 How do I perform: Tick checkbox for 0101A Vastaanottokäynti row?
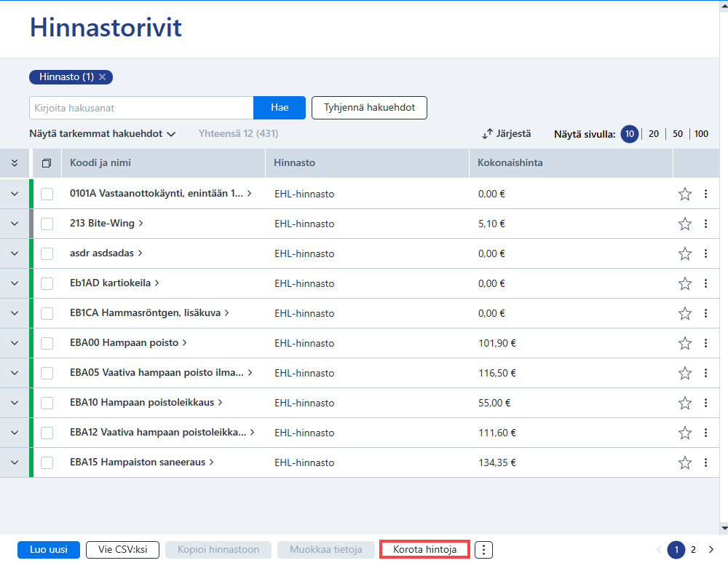coord(47,194)
